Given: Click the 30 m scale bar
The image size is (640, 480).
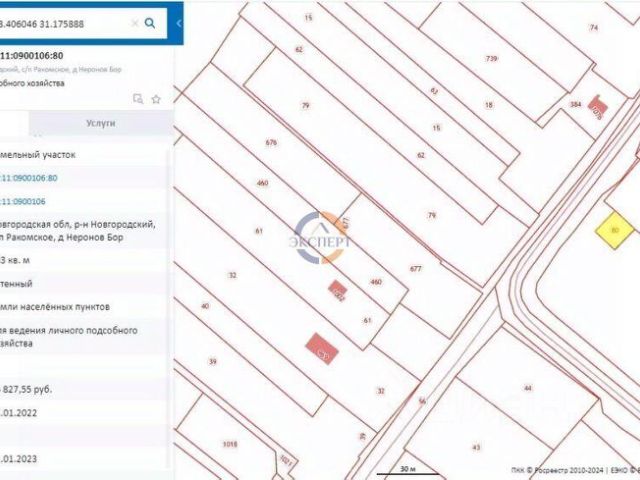Looking at the screenshot, I should (x=408, y=471).
